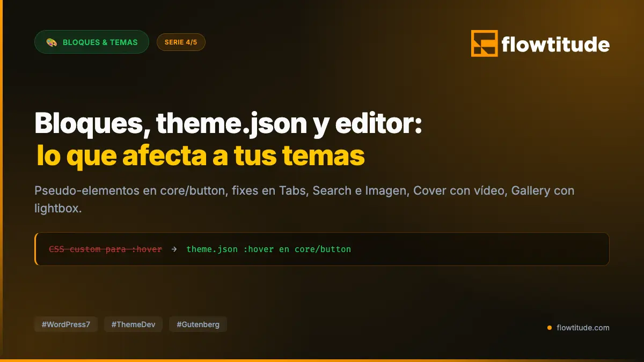
Task: Open the #Gutenberg hashtag
Action: [198, 324]
